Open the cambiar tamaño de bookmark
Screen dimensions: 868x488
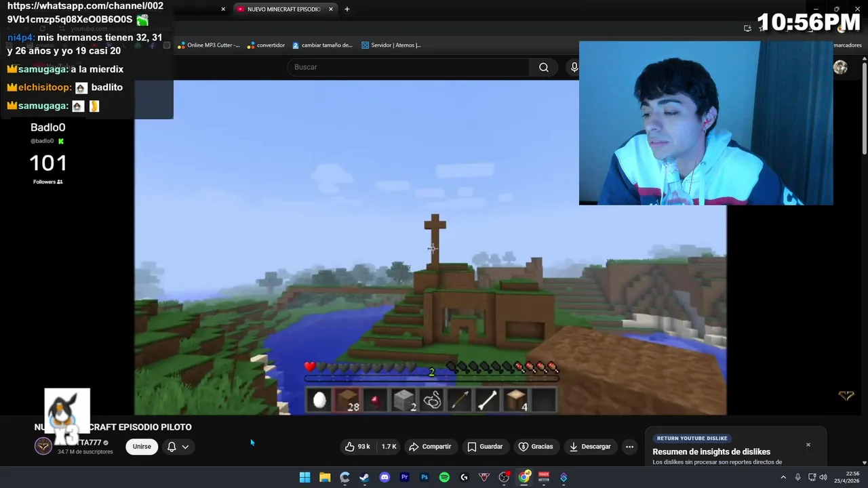pyautogui.click(x=322, y=45)
